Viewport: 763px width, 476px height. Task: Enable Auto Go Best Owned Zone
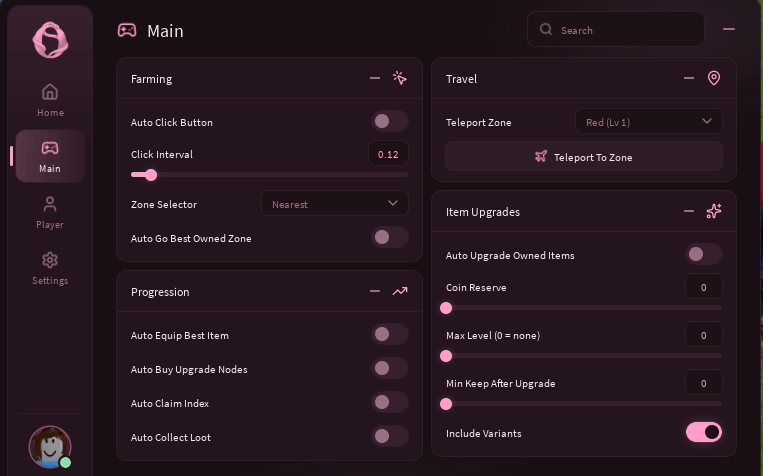390,238
